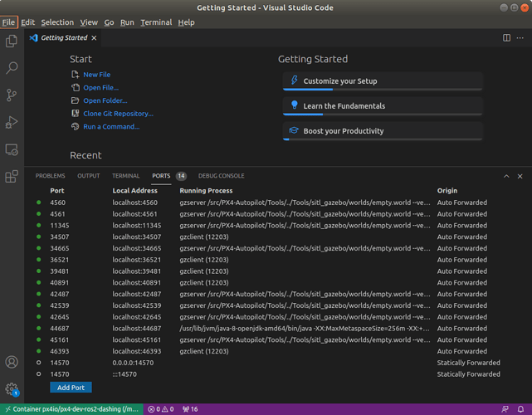Click the :::14570 address entry
The width and height of the screenshot is (532, 415).
pyautogui.click(x=124, y=374)
